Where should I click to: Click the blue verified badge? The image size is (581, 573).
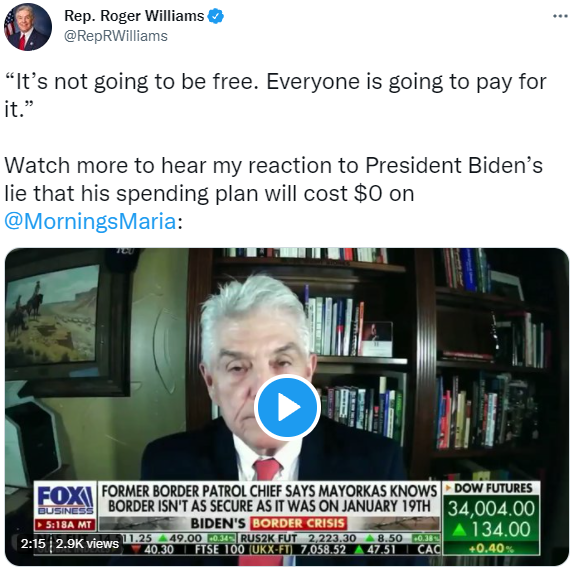click(x=216, y=16)
